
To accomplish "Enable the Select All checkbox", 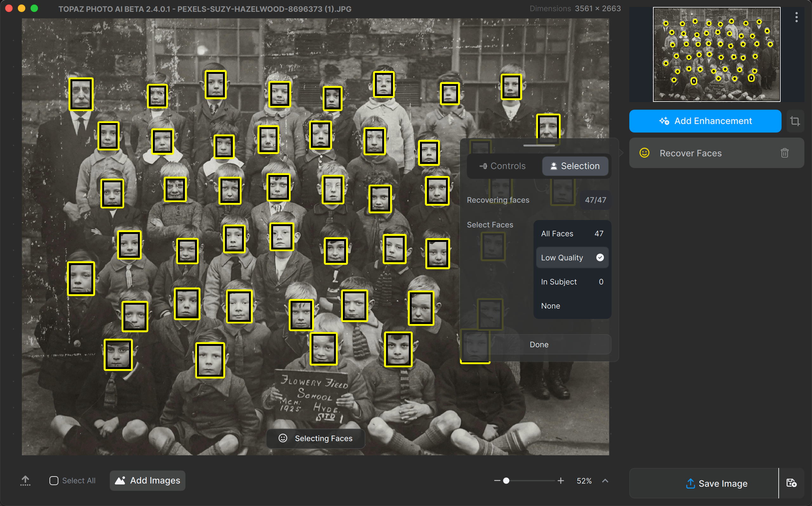I will (x=54, y=481).
